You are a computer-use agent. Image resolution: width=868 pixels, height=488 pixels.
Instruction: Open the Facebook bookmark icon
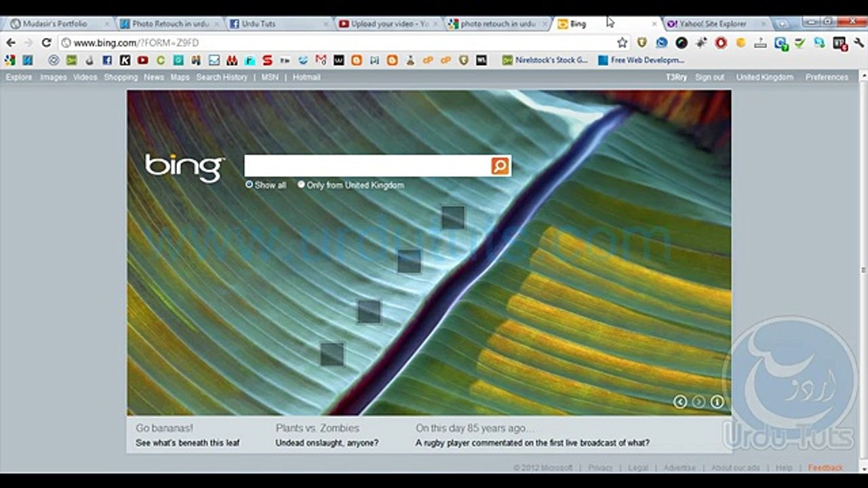tap(107, 60)
